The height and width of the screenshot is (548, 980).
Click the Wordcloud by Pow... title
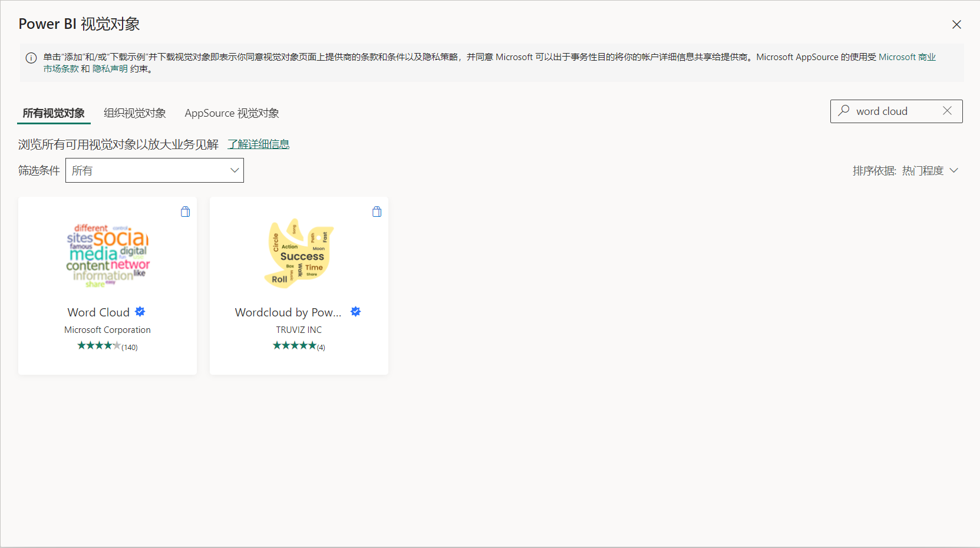288,312
